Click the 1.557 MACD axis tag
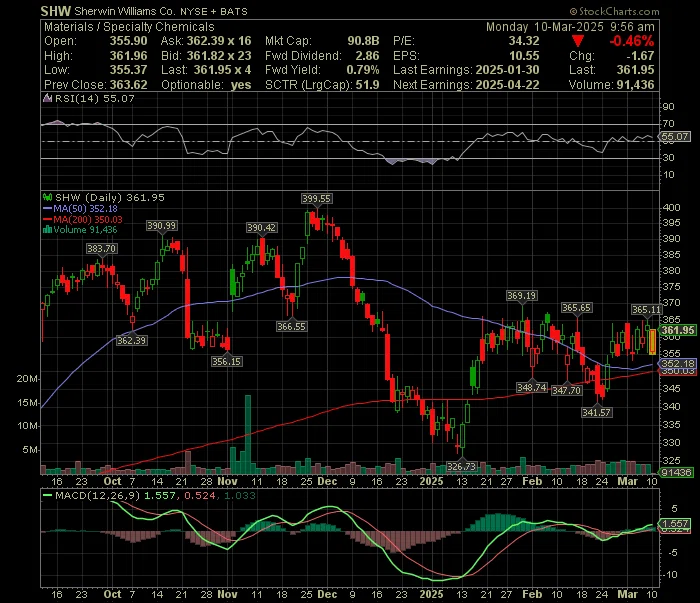 coord(675,524)
